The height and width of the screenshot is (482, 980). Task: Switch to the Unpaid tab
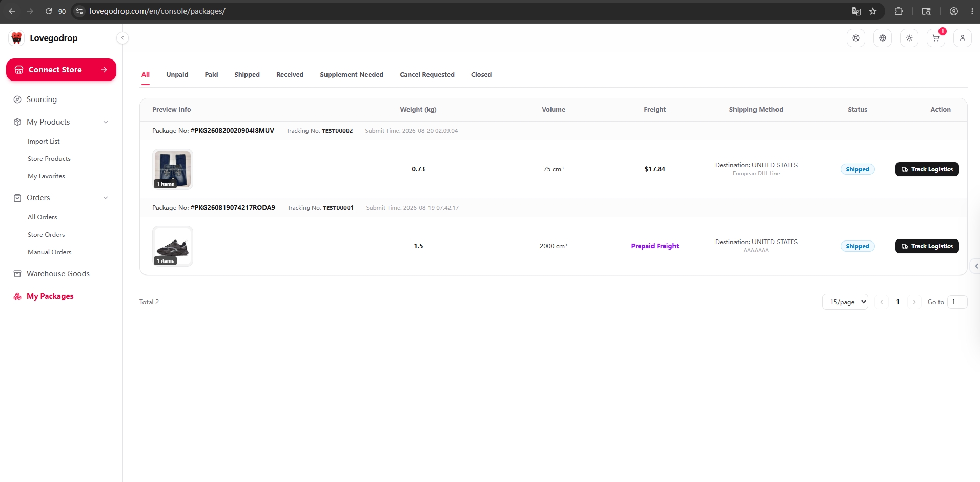tap(177, 75)
